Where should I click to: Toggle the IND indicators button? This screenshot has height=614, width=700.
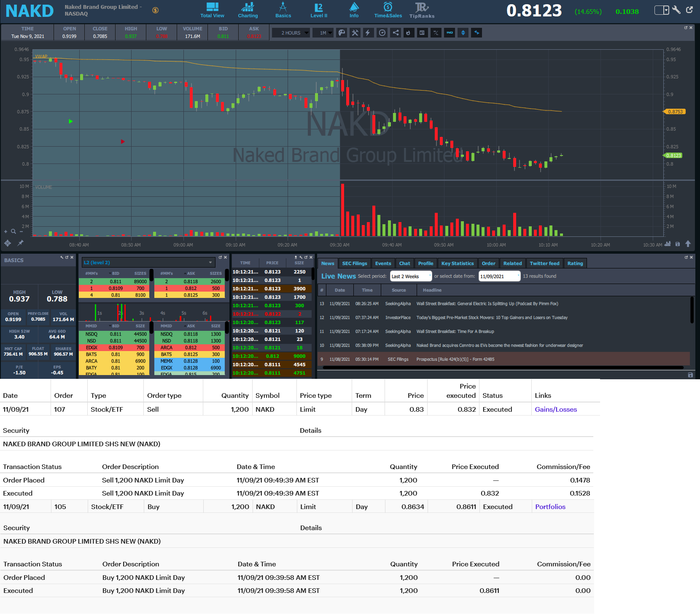point(450,33)
